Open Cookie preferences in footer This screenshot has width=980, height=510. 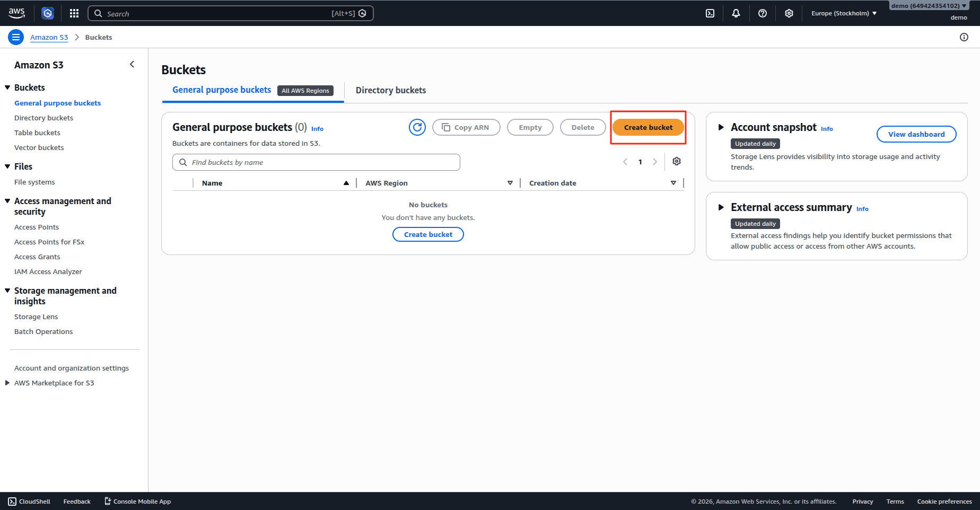click(944, 502)
